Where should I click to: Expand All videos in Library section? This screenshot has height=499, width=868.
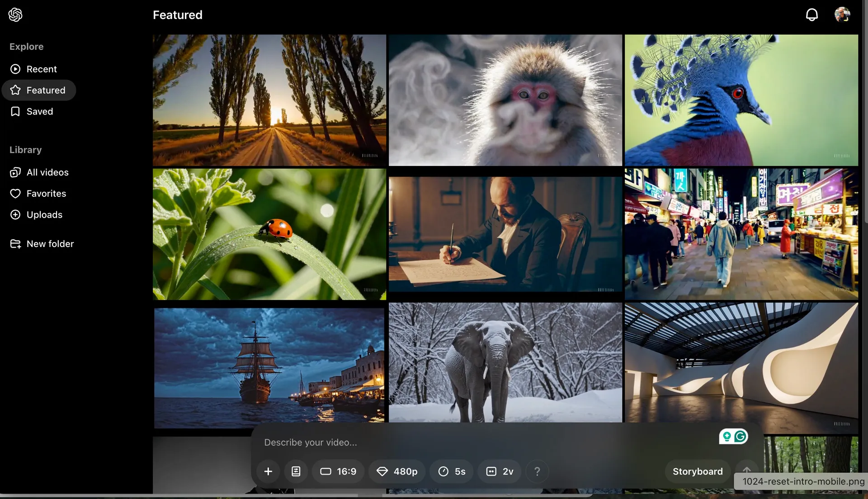click(x=47, y=172)
